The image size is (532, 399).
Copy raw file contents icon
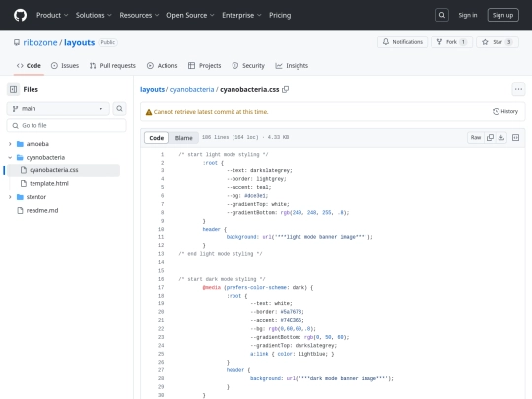(x=490, y=137)
